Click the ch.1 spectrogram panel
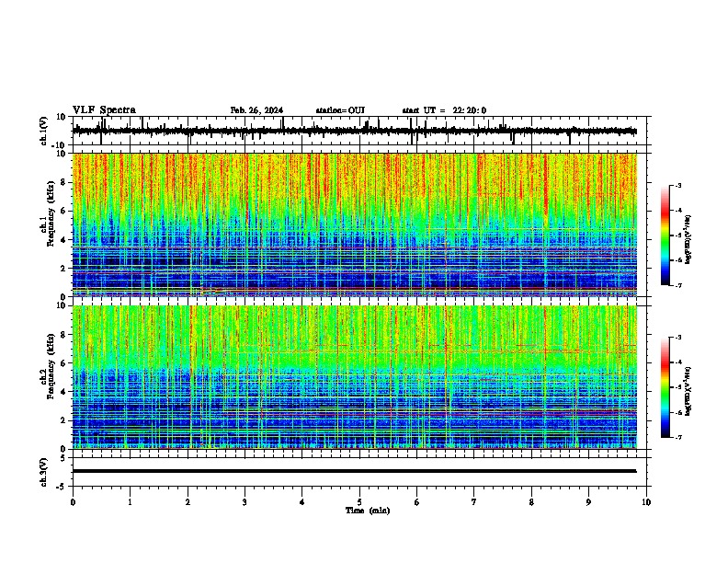The height and width of the screenshot is (563, 728). [355, 224]
